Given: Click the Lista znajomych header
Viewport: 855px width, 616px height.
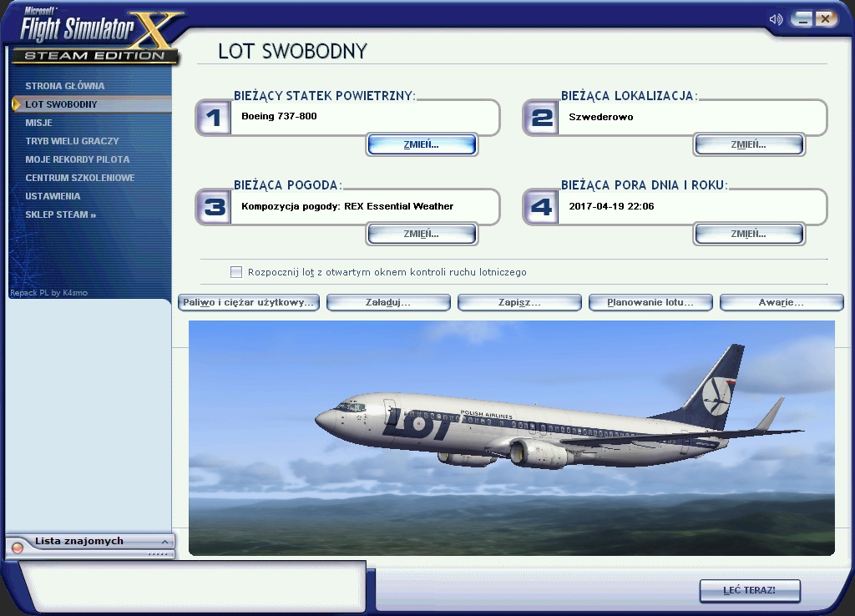Looking at the screenshot, I should (x=79, y=542).
